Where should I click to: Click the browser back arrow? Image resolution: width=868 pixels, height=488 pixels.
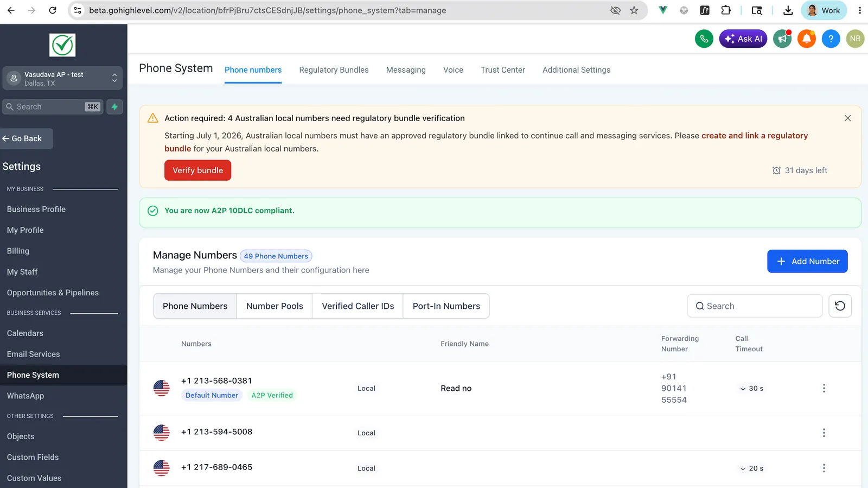point(11,10)
